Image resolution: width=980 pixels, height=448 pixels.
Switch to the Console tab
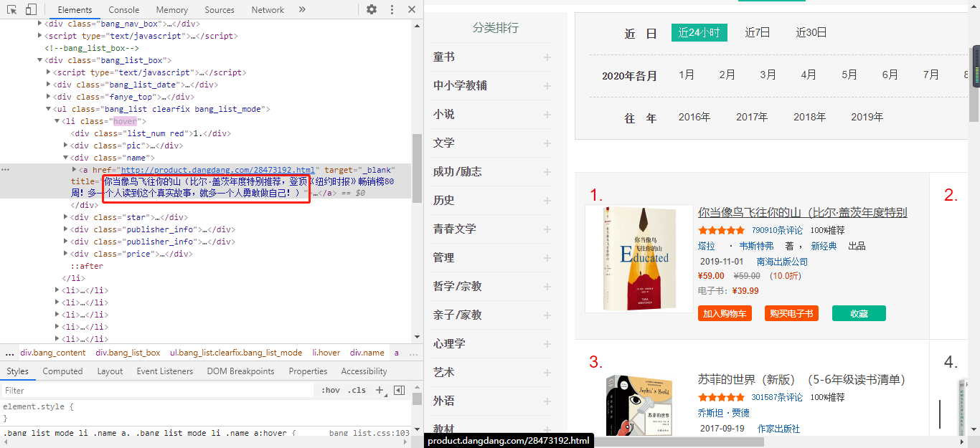(x=124, y=10)
